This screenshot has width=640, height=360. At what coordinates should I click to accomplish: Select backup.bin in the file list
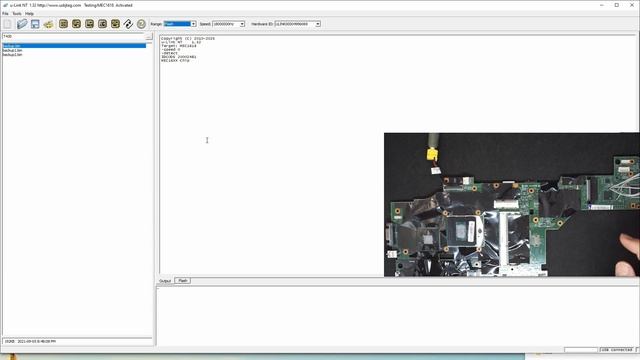coord(74,46)
